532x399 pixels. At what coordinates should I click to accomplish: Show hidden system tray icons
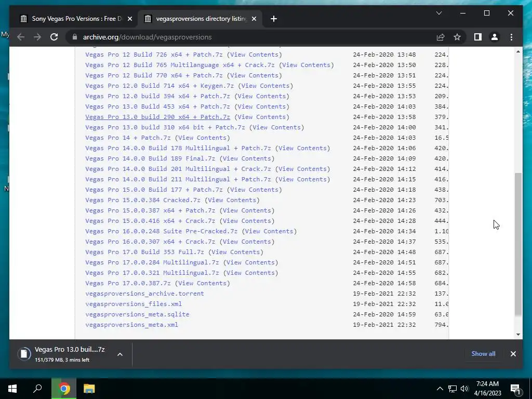pos(440,389)
